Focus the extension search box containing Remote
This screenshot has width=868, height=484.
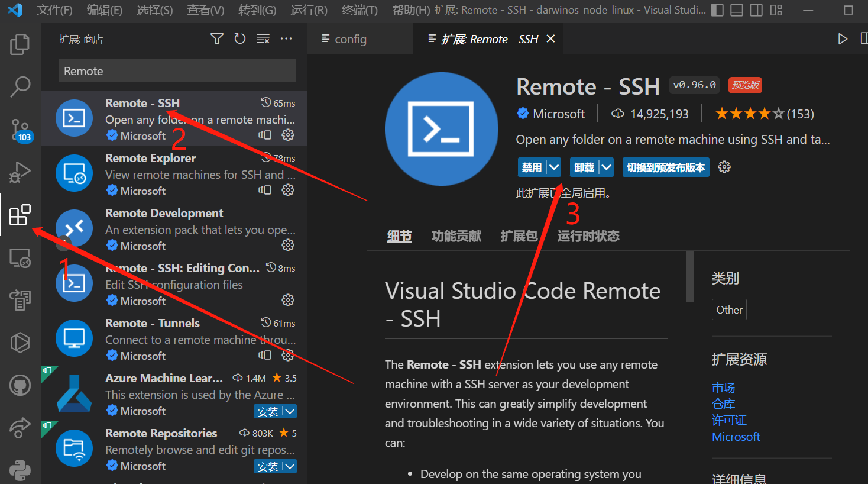(177, 71)
